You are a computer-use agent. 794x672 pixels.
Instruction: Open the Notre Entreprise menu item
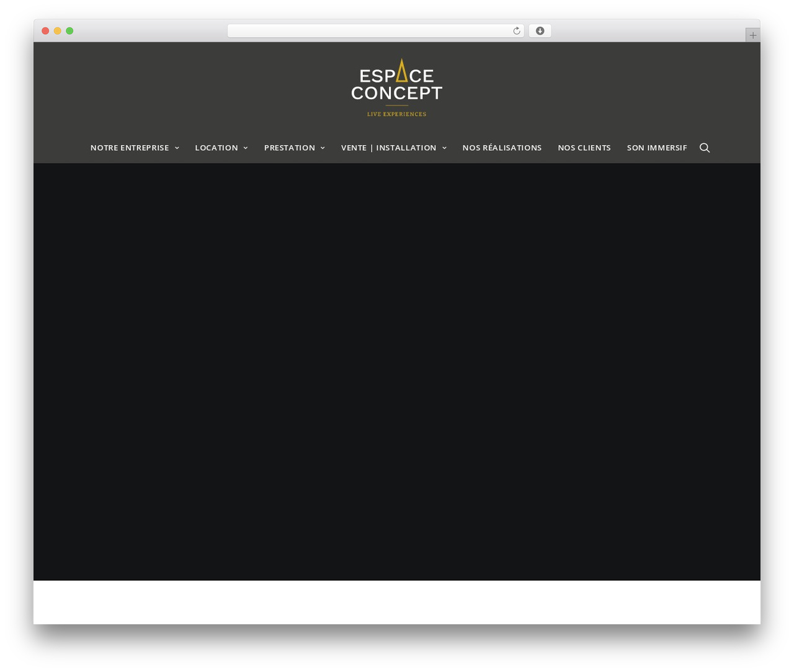(130, 148)
